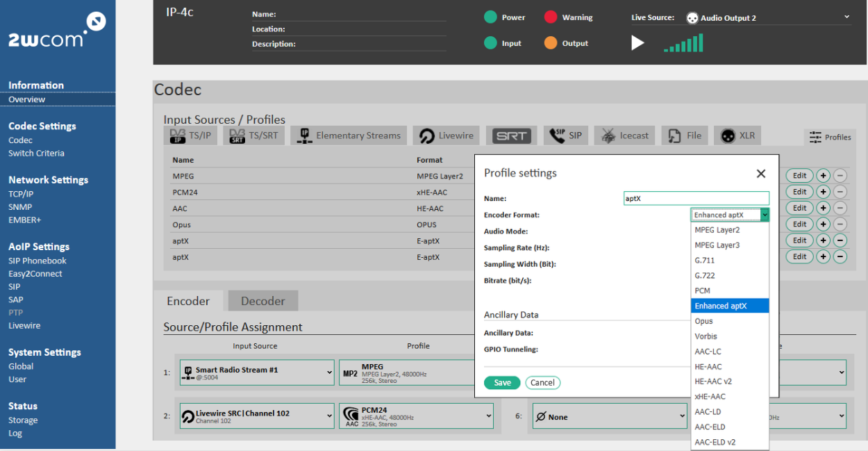868x451 pixels.
Task: Play the live source audio
Action: [637, 43]
